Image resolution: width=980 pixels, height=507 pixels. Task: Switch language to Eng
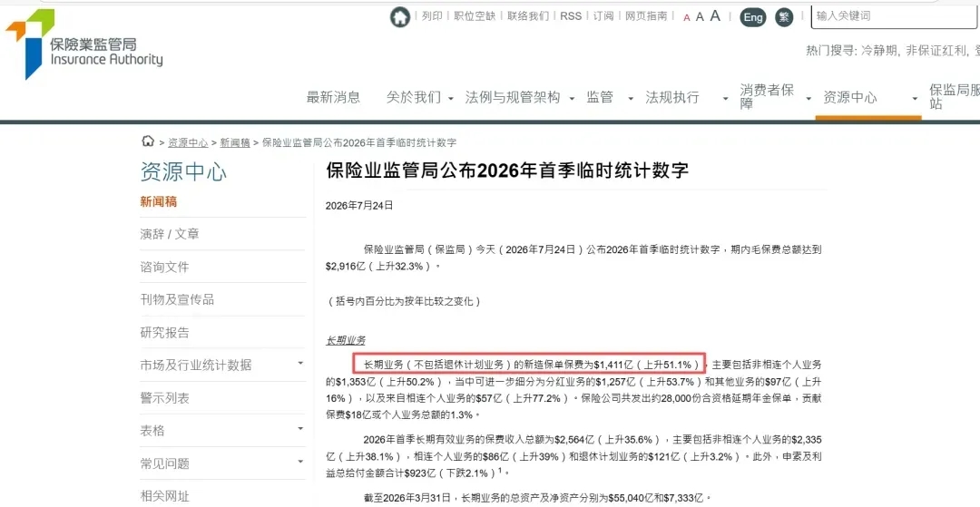(x=753, y=17)
